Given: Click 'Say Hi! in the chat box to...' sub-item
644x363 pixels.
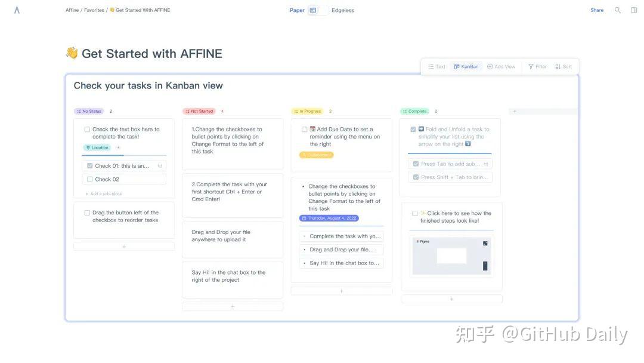Looking at the screenshot, I should [342, 263].
